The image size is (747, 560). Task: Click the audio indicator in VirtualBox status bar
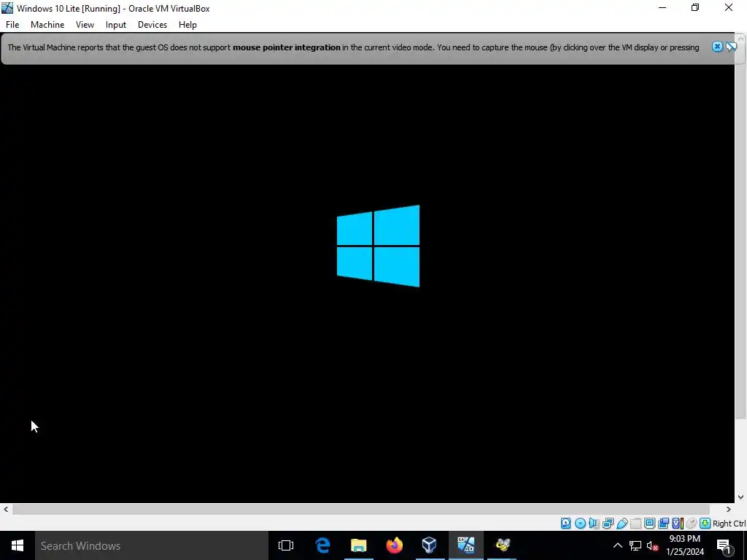tap(594, 524)
